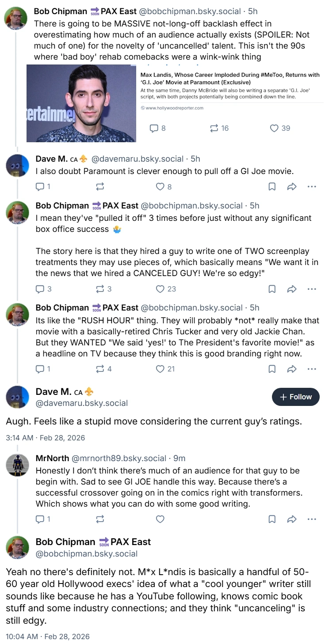This screenshot has height=644, width=325.
Task: Like the MrNorth reply about GI JOE comics
Action: 161,519
